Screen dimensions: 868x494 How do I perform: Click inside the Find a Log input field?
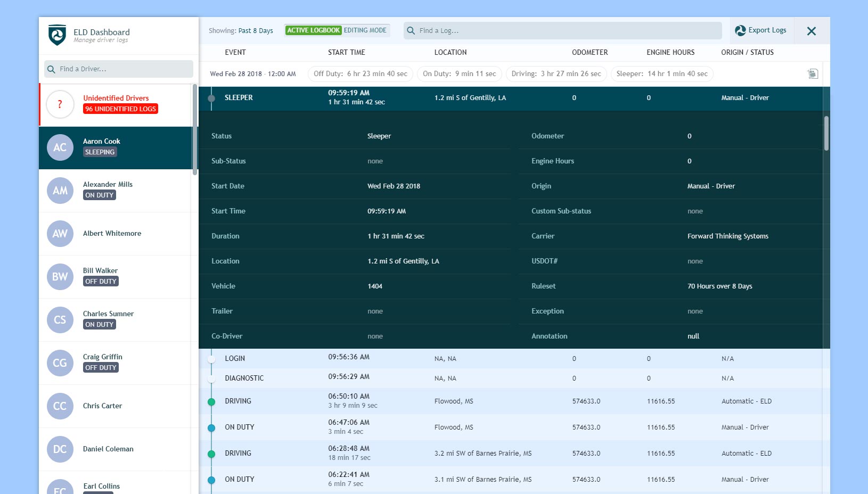533,31
